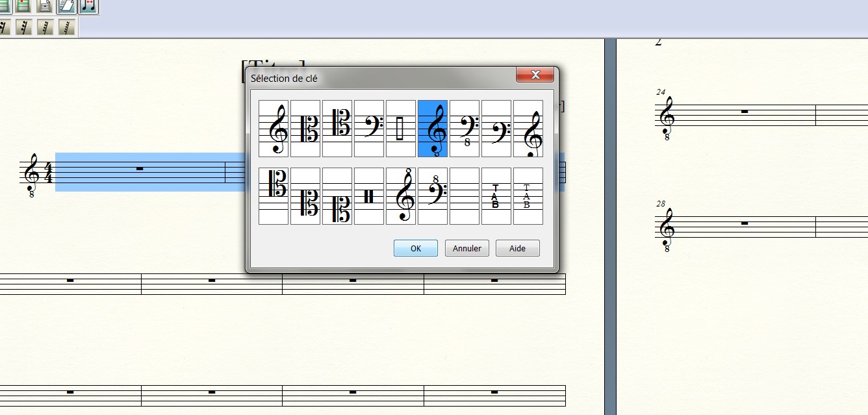Select the standard treble clef option

point(274,129)
